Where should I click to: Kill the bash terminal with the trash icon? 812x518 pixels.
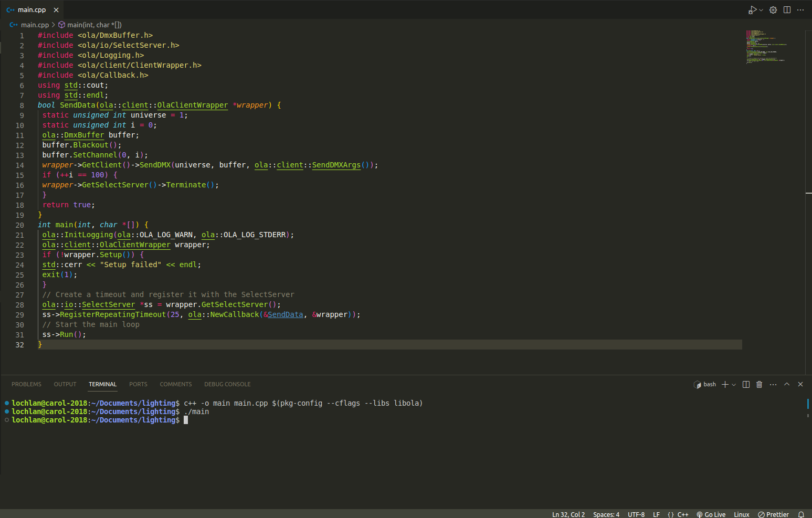tap(759, 384)
